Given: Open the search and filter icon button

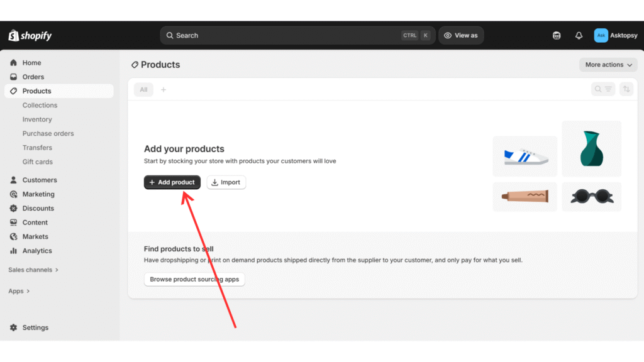Looking at the screenshot, I should coord(603,90).
